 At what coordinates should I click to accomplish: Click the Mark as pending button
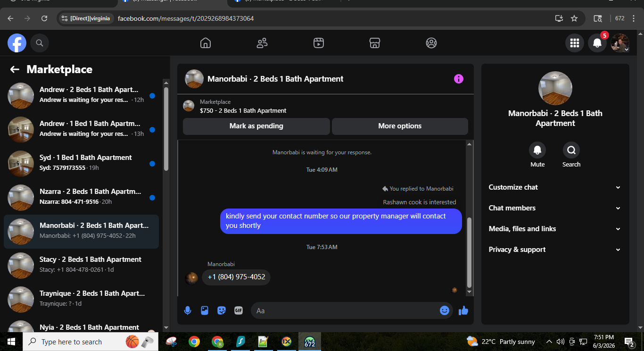pos(256,126)
